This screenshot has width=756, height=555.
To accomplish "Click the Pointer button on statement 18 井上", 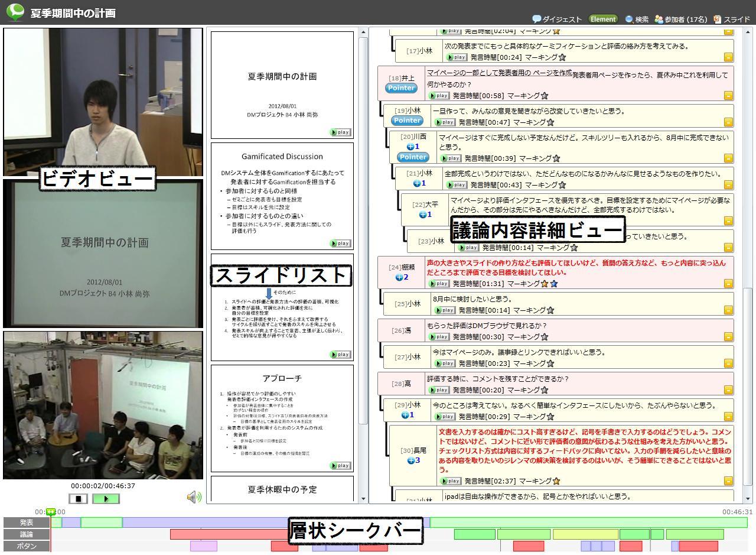I will coord(401,88).
